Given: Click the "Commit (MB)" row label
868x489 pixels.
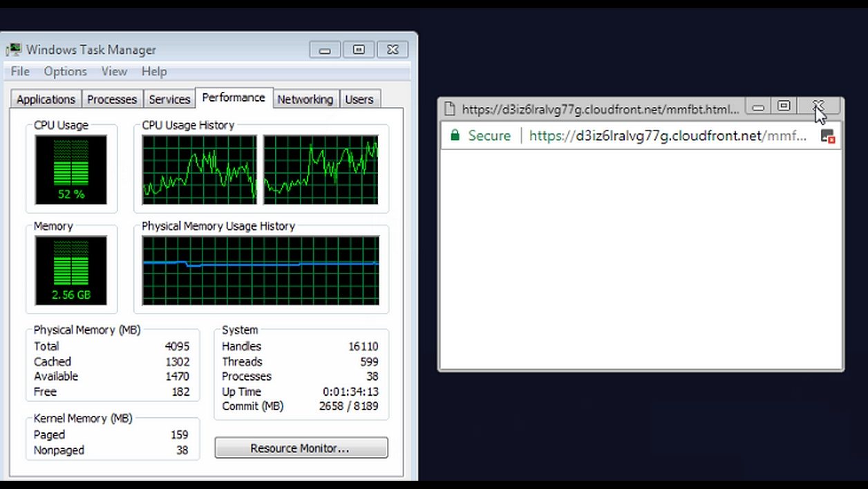Looking at the screenshot, I should point(253,406).
